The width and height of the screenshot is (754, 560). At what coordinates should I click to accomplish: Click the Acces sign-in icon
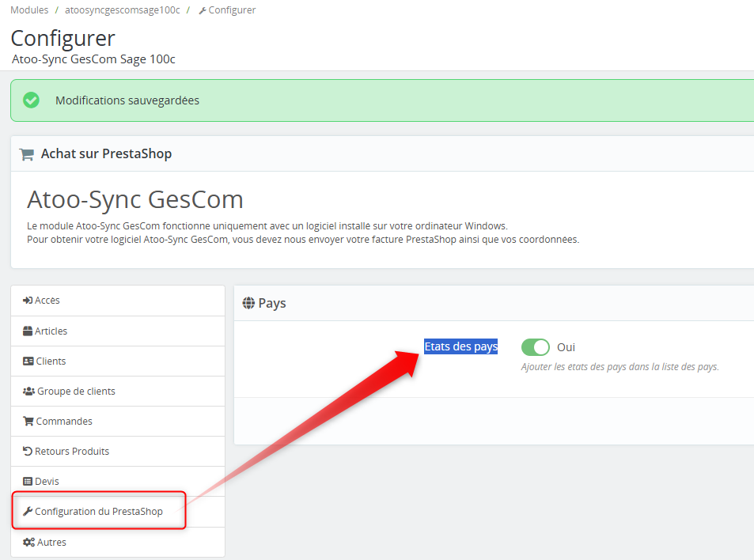click(28, 301)
